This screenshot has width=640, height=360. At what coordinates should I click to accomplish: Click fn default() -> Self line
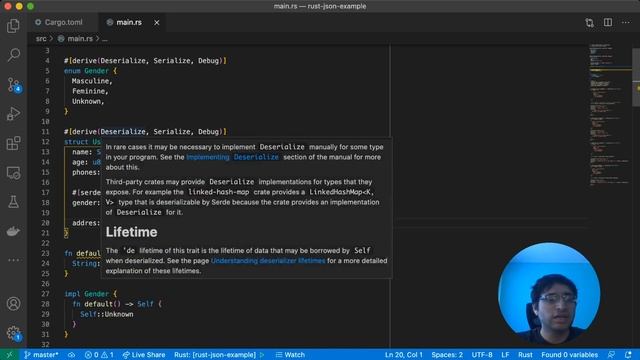(117, 304)
